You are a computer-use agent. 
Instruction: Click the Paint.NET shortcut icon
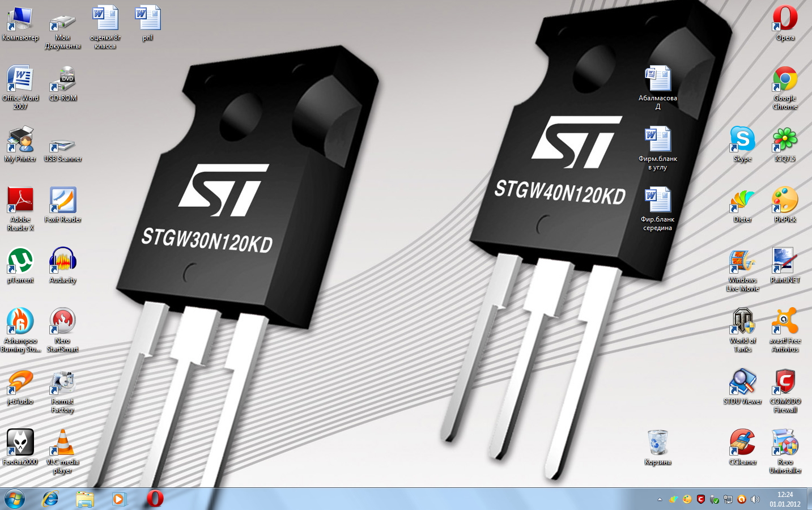tap(785, 261)
